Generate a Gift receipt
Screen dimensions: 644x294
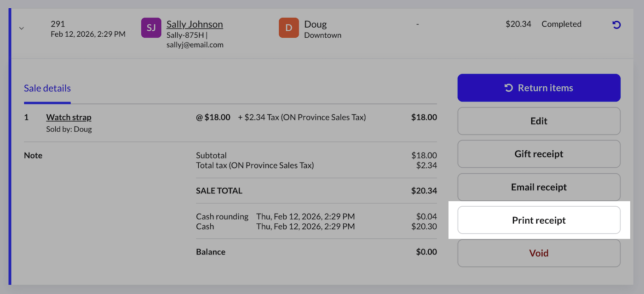point(539,154)
